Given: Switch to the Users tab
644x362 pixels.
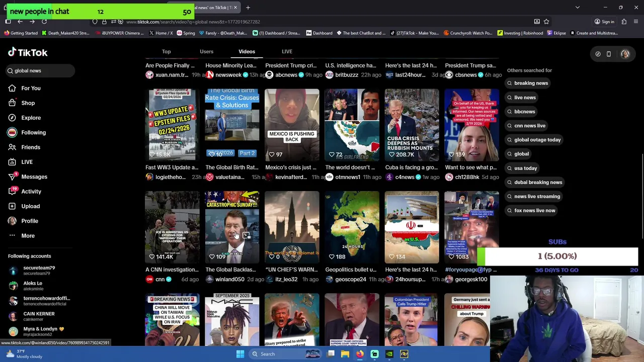Looking at the screenshot, I should pos(206,51).
